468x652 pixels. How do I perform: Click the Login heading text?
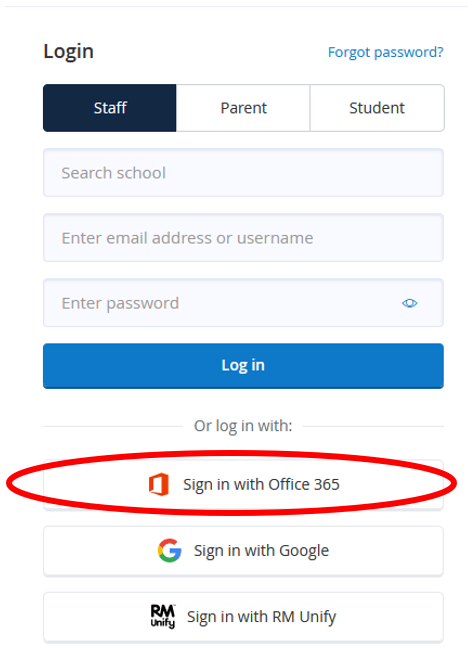pyautogui.click(x=69, y=52)
